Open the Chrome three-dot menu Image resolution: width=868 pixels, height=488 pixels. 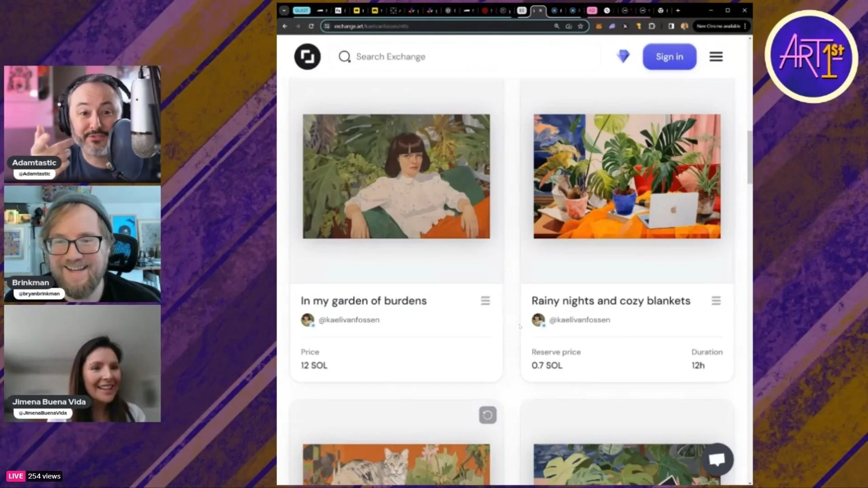(745, 26)
